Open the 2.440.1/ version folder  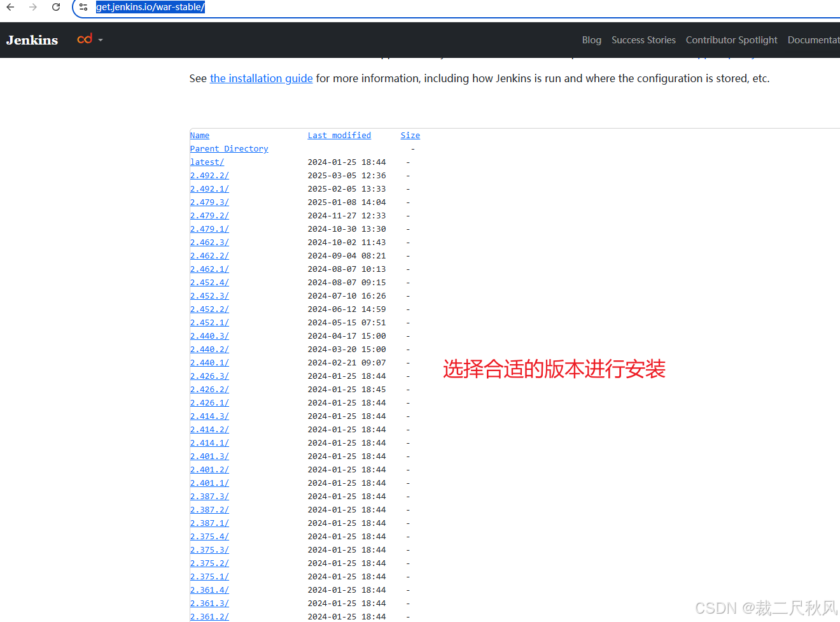click(209, 363)
